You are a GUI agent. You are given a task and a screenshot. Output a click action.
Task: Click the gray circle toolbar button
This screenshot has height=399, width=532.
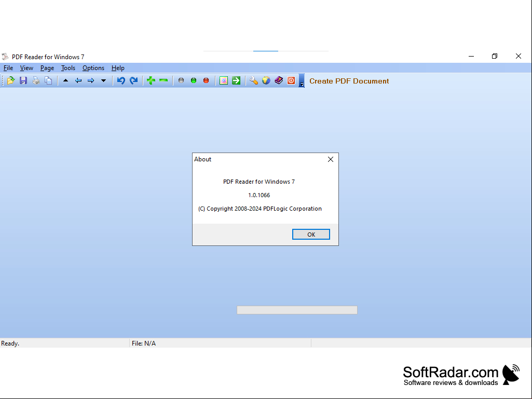coord(181,81)
